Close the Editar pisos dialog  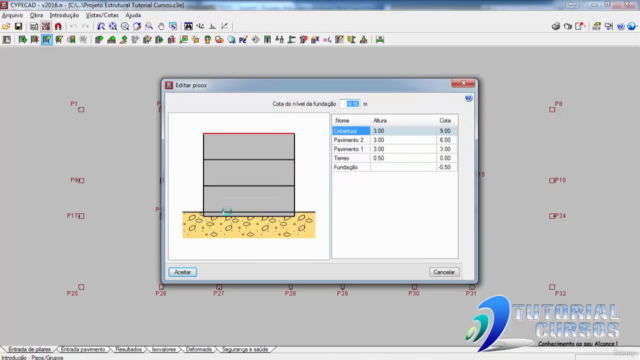tap(463, 83)
